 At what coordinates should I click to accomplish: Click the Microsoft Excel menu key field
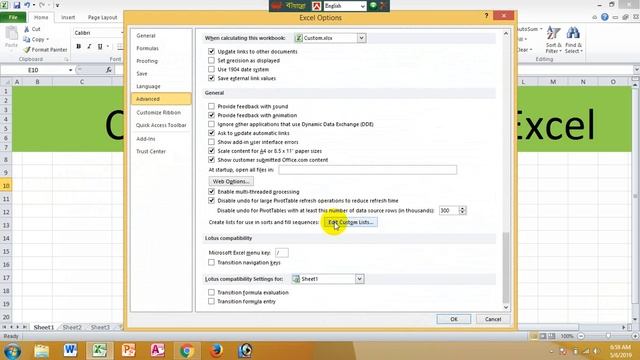282,253
